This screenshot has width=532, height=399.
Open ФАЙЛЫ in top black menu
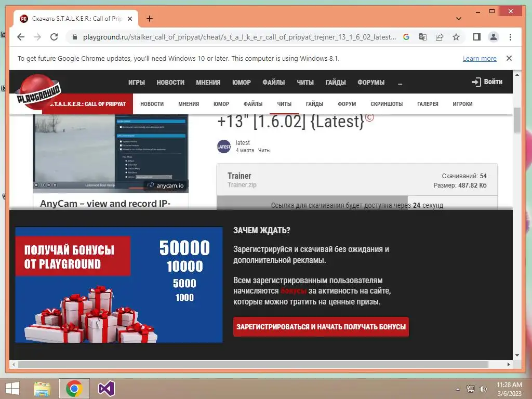point(273,83)
